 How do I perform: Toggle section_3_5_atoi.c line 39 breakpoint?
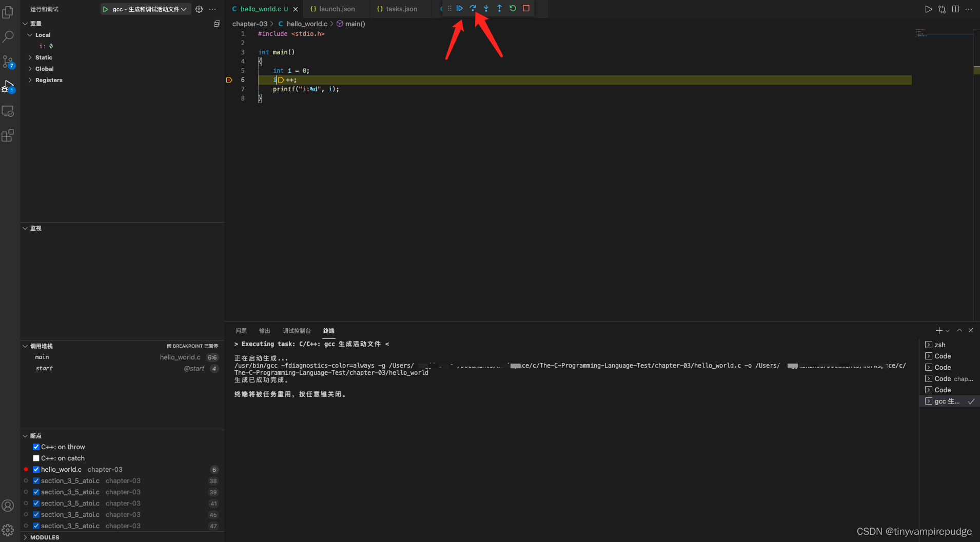point(36,492)
